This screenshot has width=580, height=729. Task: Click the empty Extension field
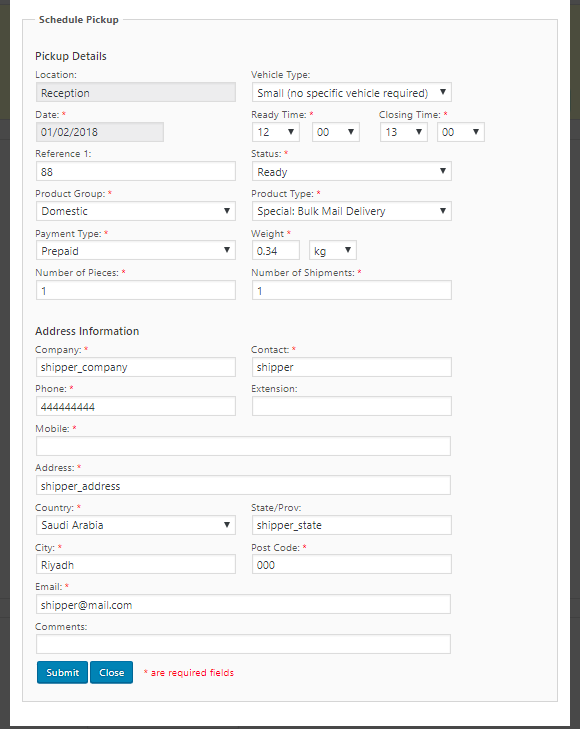[x=351, y=406]
